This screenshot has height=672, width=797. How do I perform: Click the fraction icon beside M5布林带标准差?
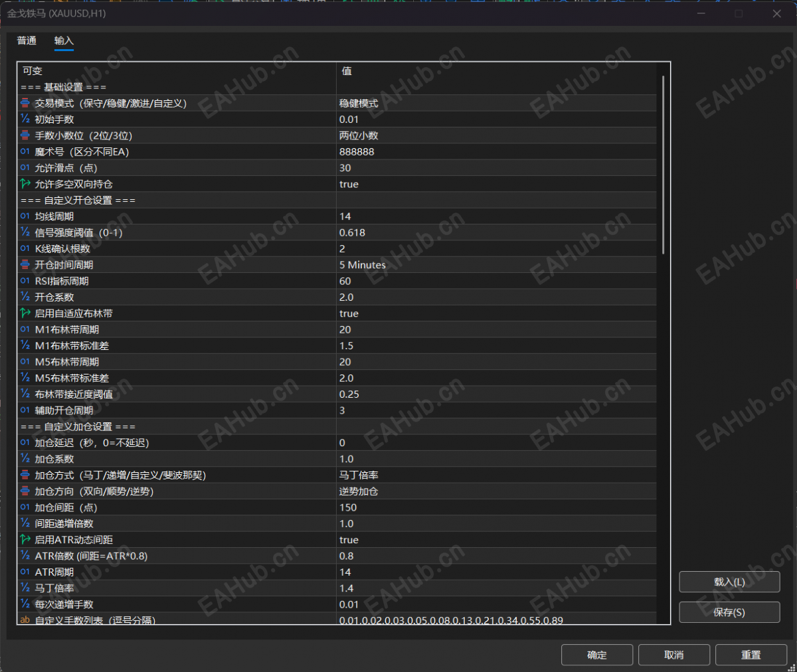(x=25, y=378)
